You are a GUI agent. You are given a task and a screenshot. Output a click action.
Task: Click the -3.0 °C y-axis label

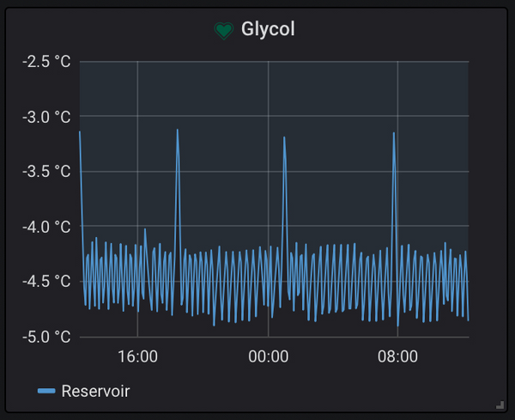(x=46, y=117)
